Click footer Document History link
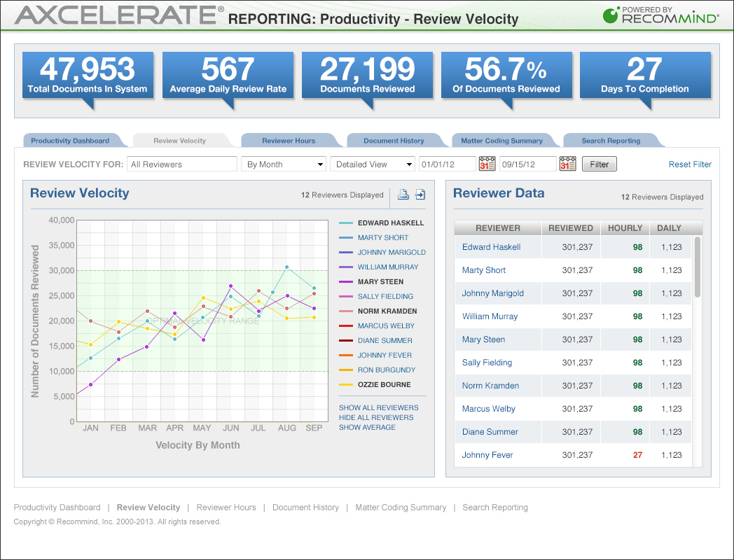The width and height of the screenshot is (734, 560). pos(305,507)
